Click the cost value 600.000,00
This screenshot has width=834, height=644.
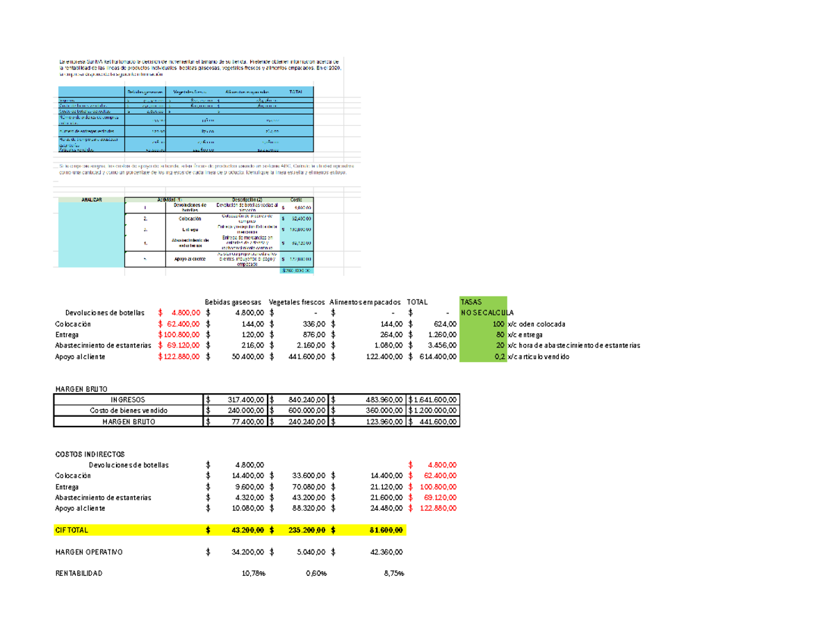308,411
